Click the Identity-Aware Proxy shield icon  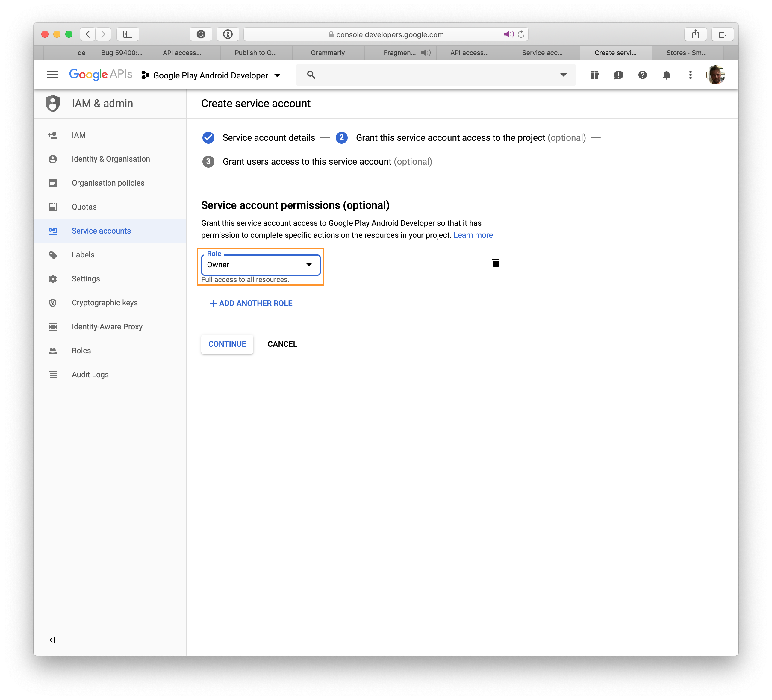54,327
